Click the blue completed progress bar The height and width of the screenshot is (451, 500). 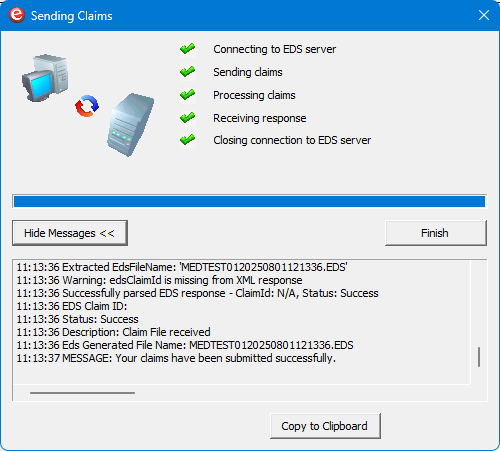(249, 201)
